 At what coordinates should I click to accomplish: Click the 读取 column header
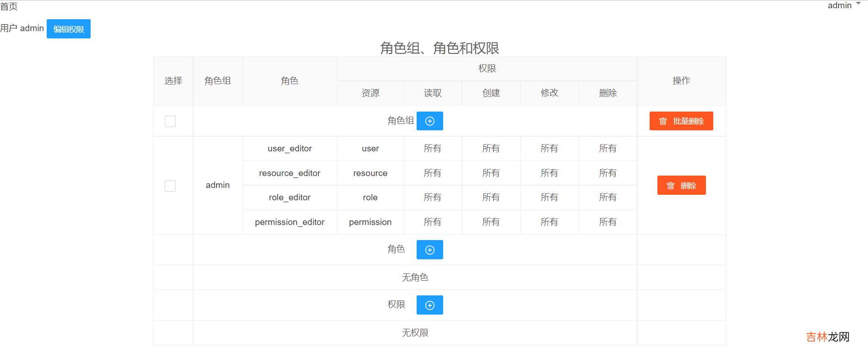point(432,93)
